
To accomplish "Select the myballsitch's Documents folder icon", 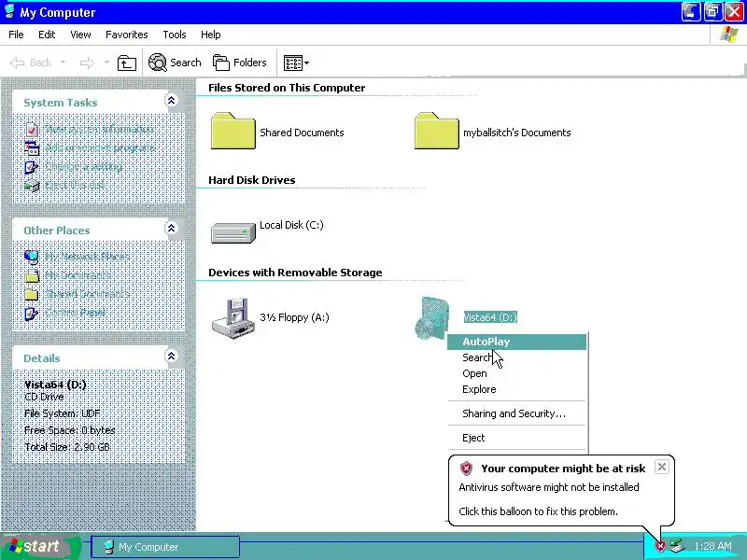I will pyautogui.click(x=436, y=131).
